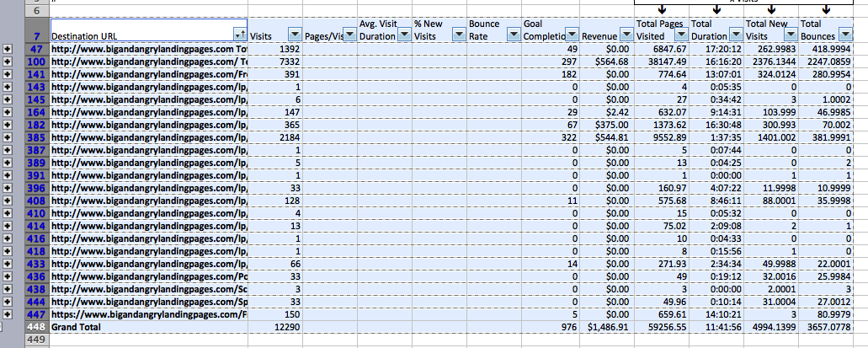Select Revenue cell showing $375.00
Viewport: 868px width, 348px height.
click(x=605, y=126)
